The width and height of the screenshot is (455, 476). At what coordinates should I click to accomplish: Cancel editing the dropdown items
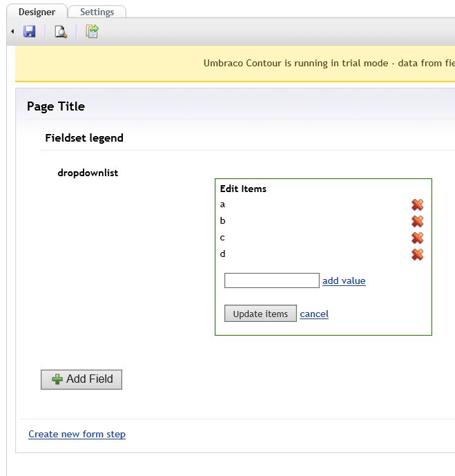(314, 314)
